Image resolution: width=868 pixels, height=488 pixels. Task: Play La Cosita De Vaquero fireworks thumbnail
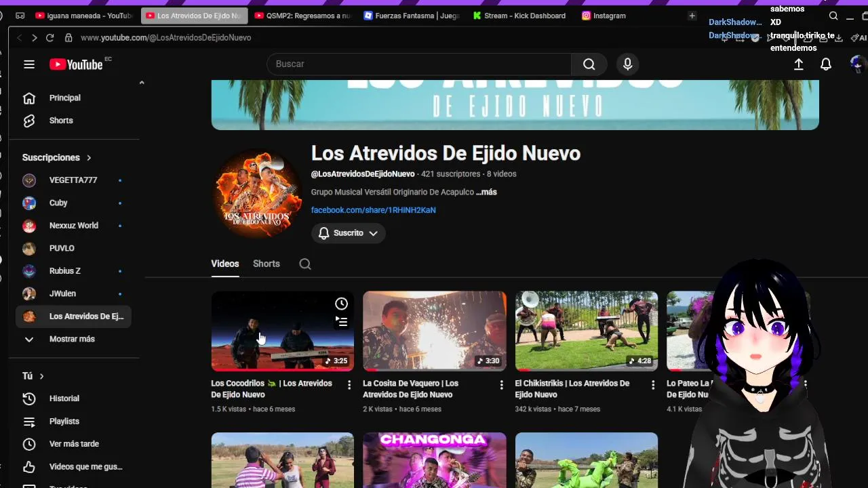(x=435, y=331)
